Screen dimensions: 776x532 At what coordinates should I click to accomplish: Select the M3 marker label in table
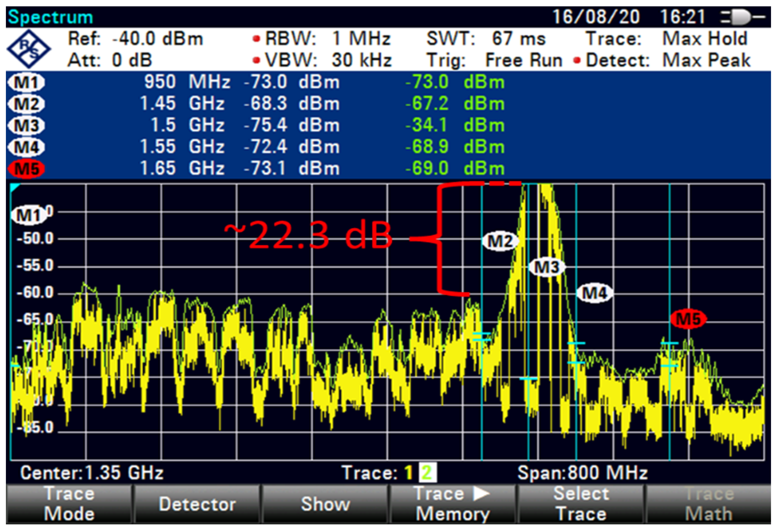[26, 126]
